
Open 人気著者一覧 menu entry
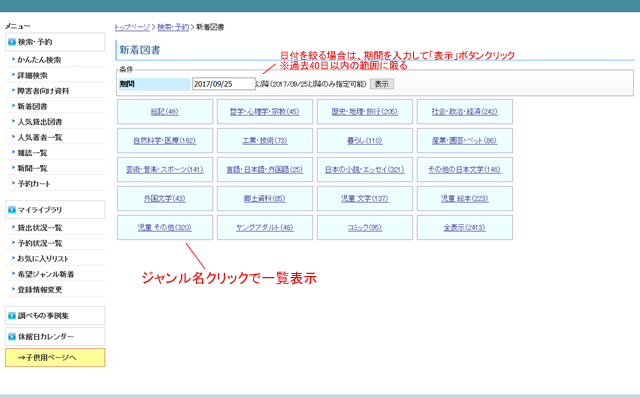[x=40, y=138]
